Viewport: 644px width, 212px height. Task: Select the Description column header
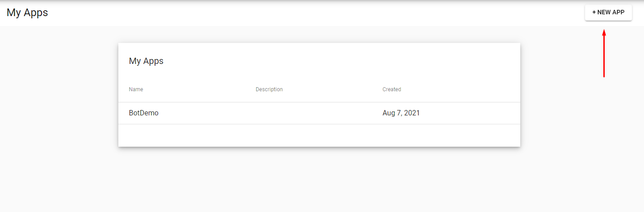(269, 89)
